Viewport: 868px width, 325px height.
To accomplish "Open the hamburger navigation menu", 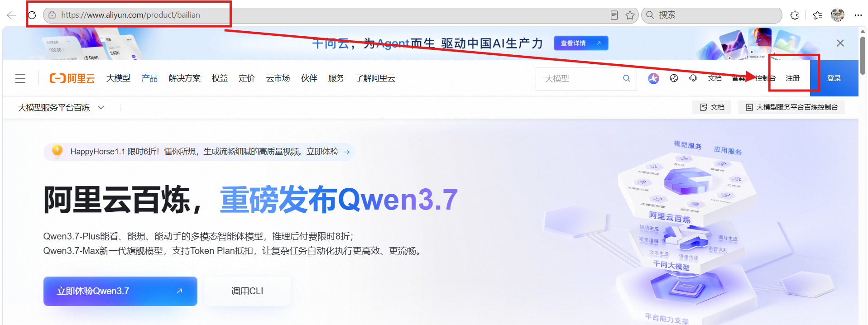I will [20, 78].
